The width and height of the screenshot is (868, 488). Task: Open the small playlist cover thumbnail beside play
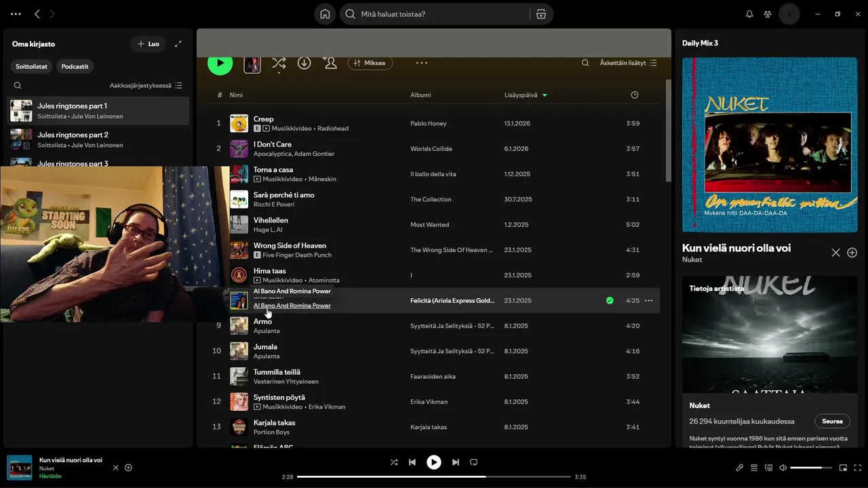pyautogui.click(x=252, y=64)
